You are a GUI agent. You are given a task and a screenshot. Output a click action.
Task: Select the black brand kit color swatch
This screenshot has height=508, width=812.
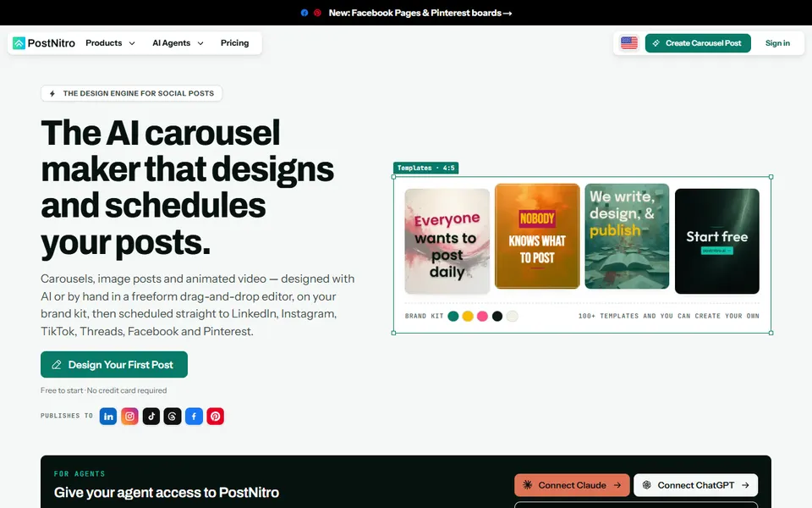click(x=497, y=316)
